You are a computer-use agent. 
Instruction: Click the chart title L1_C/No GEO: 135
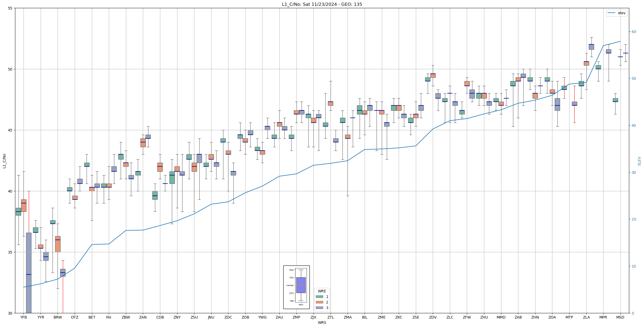pos(322,4)
